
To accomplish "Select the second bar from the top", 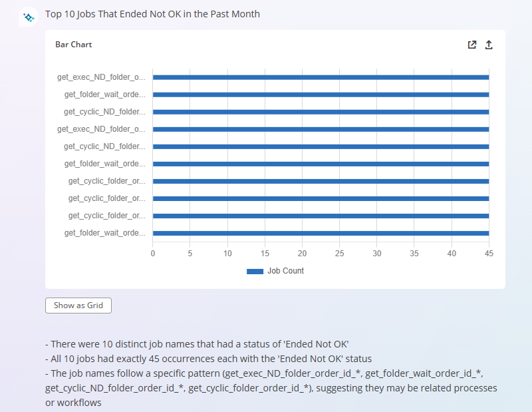I will [x=321, y=95].
